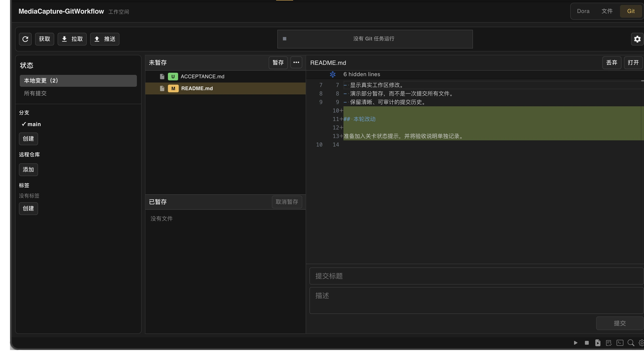
Task: Click 创建 button under 分支
Action: (x=28, y=139)
